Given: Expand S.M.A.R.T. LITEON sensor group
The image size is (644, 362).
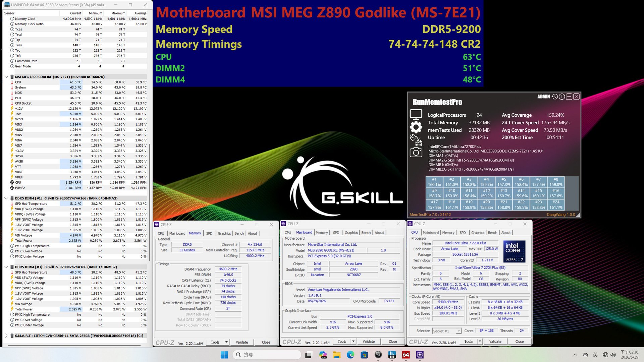Looking at the screenshot, I should [x=6, y=336].
